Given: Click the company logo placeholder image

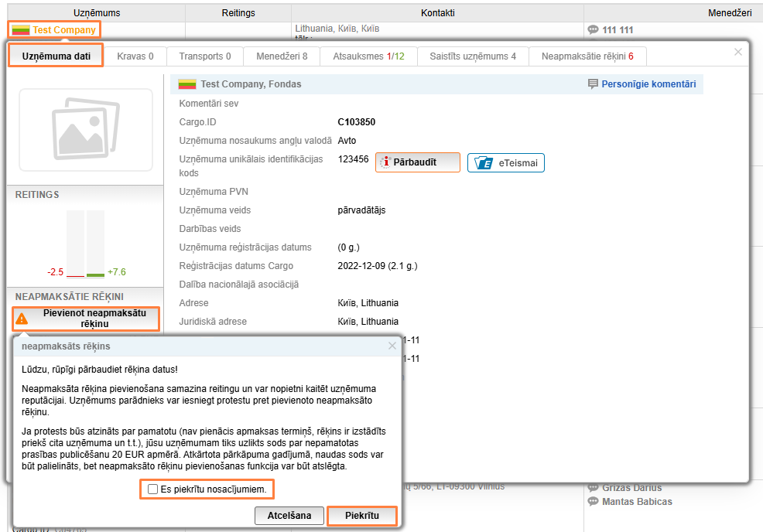Looking at the screenshot, I should coord(86,130).
